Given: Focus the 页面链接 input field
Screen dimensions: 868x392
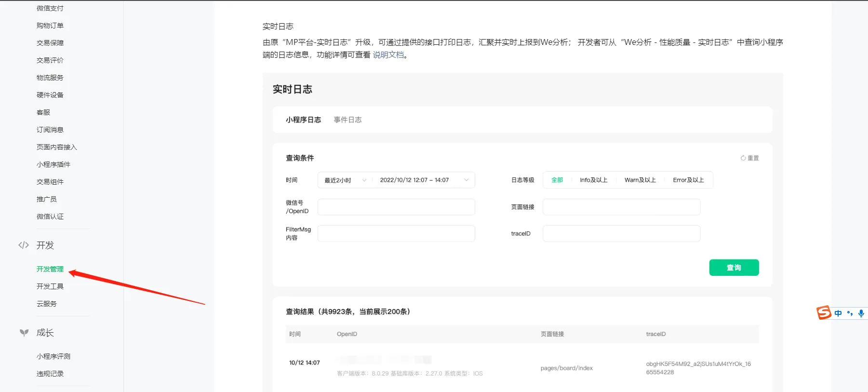Looking at the screenshot, I should click(x=621, y=207).
